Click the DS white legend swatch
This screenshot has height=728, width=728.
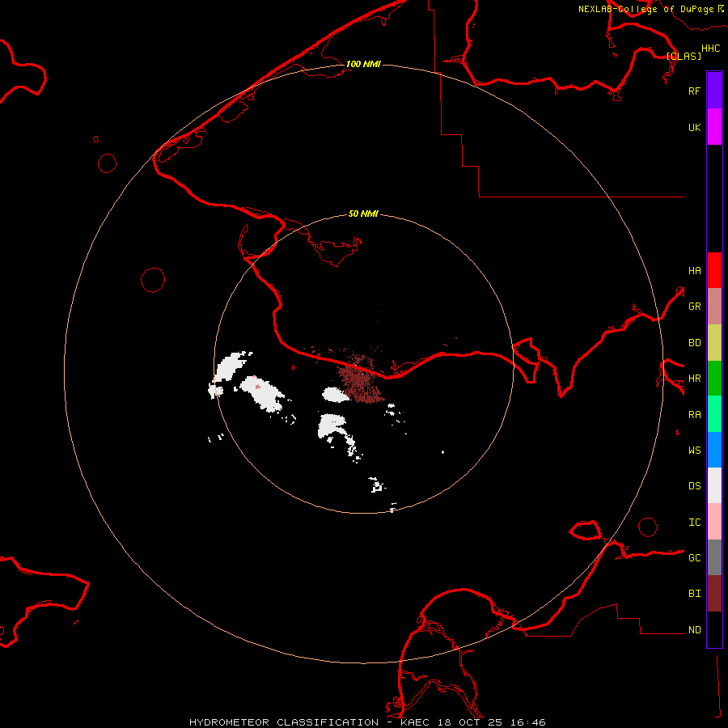click(x=714, y=485)
